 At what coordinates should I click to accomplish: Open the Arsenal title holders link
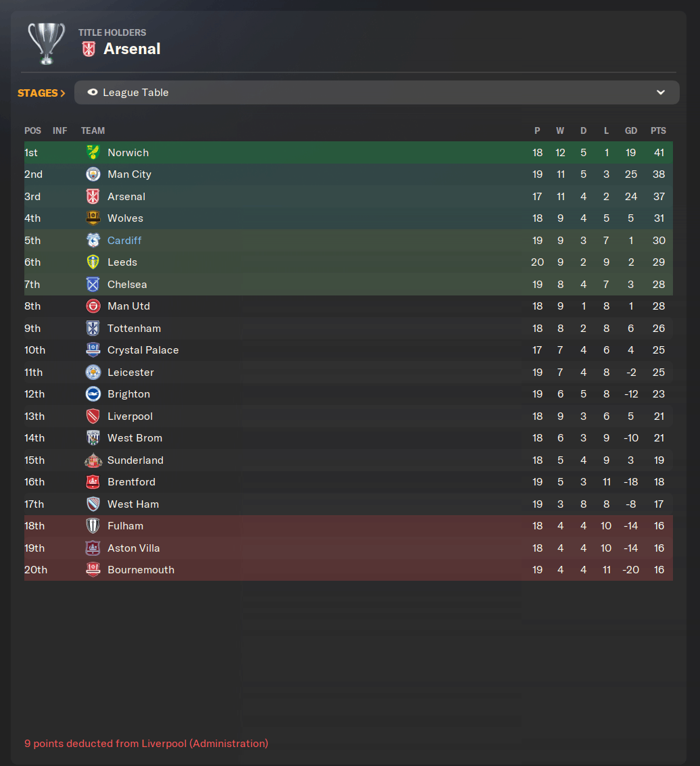[x=132, y=49]
